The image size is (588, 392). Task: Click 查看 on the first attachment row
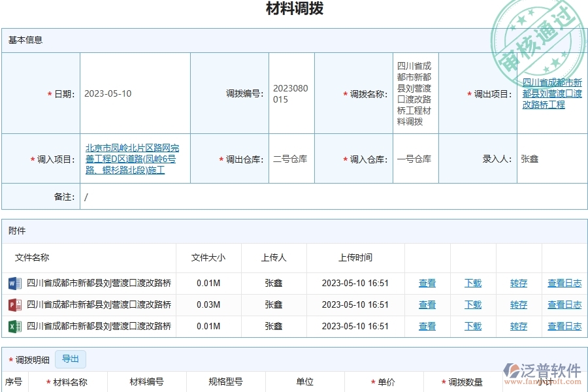click(427, 283)
